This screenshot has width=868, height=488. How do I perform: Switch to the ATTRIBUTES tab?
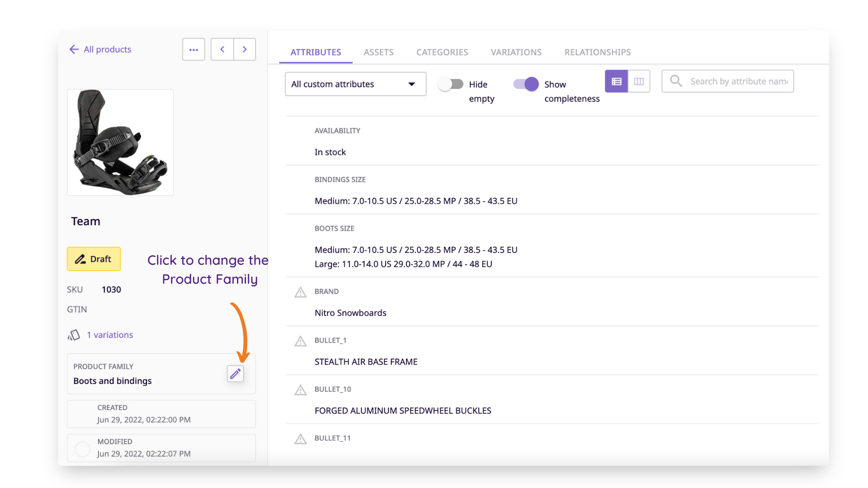[x=316, y=52]
